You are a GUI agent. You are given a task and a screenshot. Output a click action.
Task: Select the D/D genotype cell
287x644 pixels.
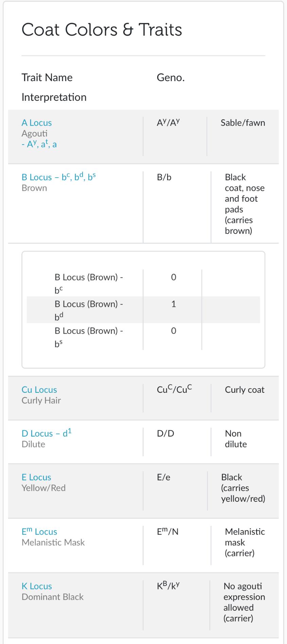point(165,434)
